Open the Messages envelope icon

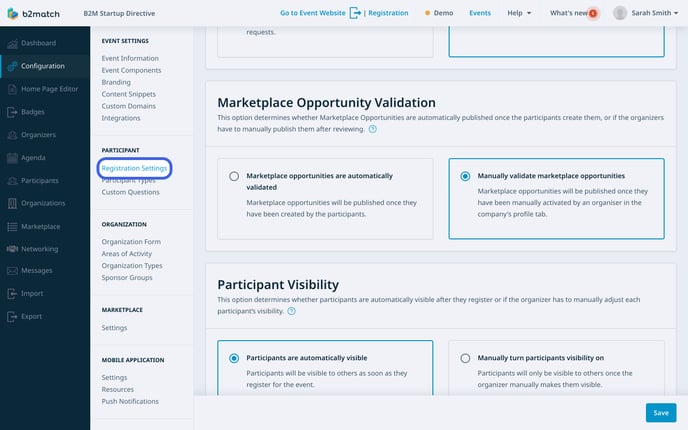[11, 271]
